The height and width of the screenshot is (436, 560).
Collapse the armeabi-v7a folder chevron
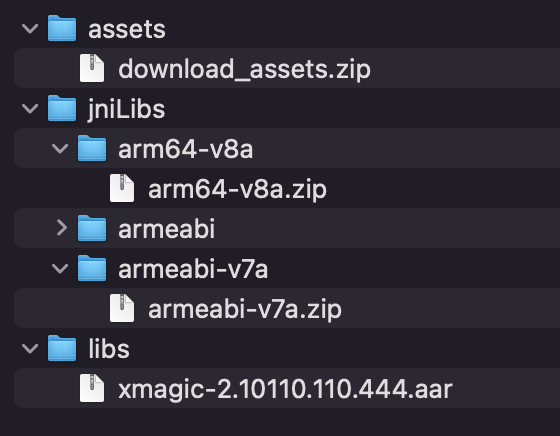pyautogui.click(x=60, y=268)
